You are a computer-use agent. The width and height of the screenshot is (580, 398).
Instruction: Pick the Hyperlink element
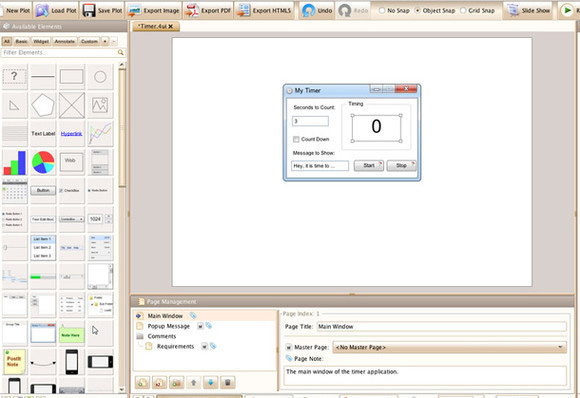[71, 134]
